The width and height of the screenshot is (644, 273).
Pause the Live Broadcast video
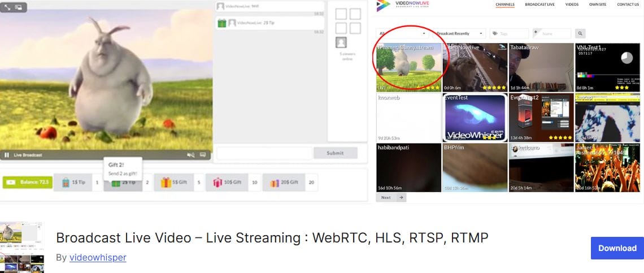pyautogui.click(x=7, y=155)
